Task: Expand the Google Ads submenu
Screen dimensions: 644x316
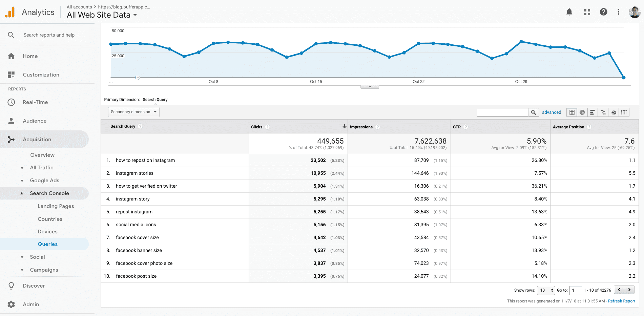Action: (x=22, y=181)
